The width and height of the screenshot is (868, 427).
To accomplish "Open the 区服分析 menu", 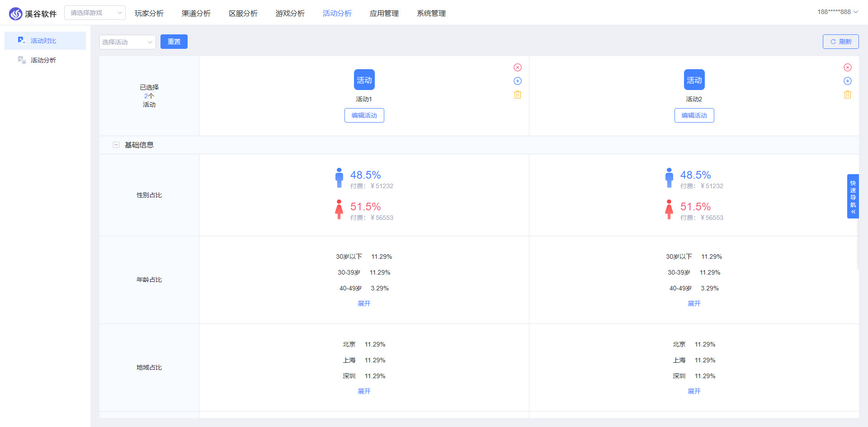I will point(243,14).
